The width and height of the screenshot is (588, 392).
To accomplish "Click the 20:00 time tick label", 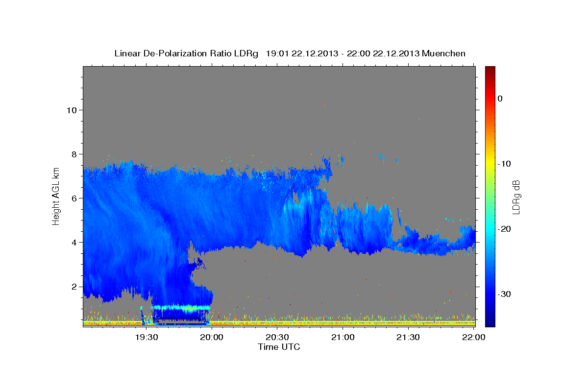I will click(x=212, y=338).
